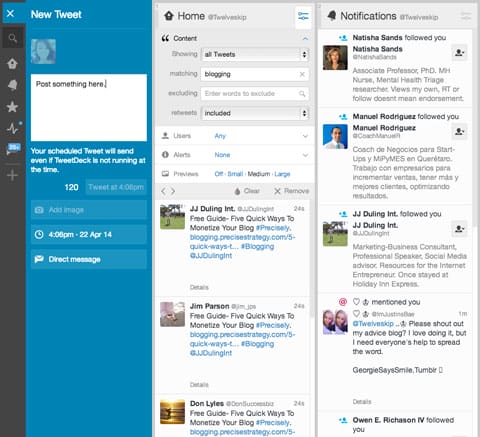
Task: Click Add image button
Action: click(89, 210)
